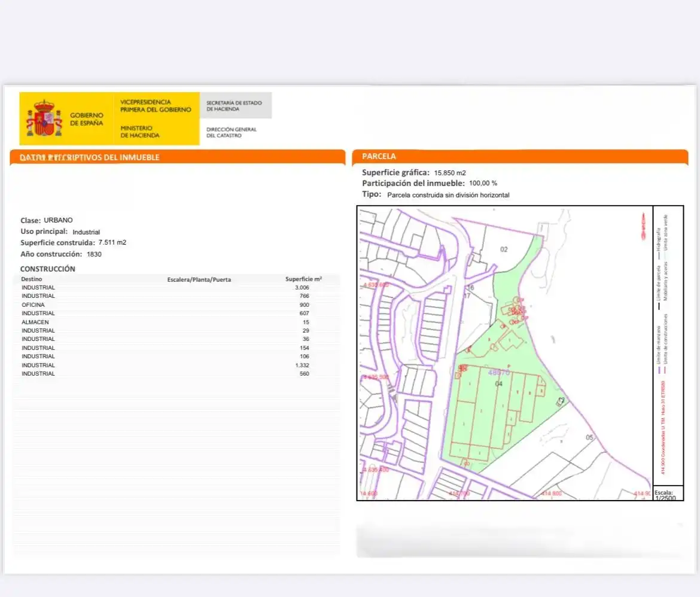The height and width of the screenshot is (597, 700).
Task: Select the 560 surface value
Action: pyautogui.click(x=305, y=374)
